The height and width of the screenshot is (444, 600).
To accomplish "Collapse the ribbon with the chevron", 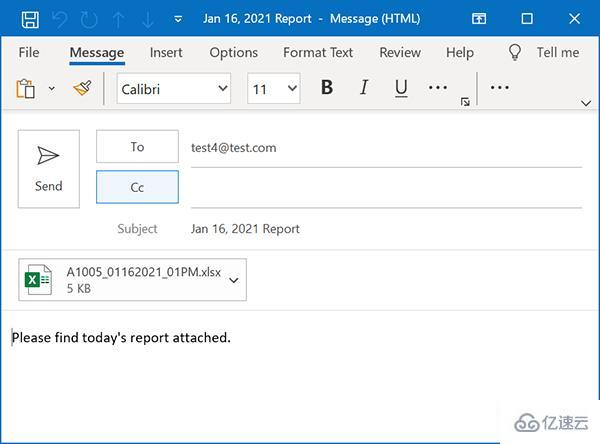I will (585, 102).
